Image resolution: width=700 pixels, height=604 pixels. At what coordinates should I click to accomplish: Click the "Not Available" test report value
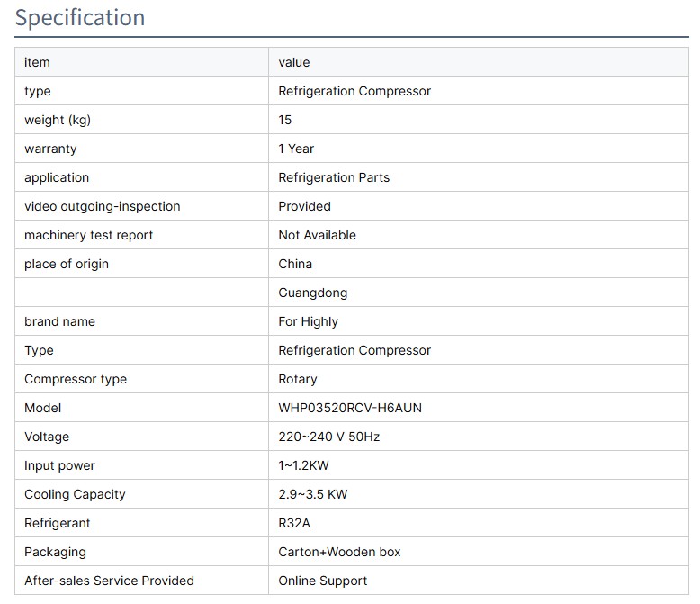tap(317, 235)
